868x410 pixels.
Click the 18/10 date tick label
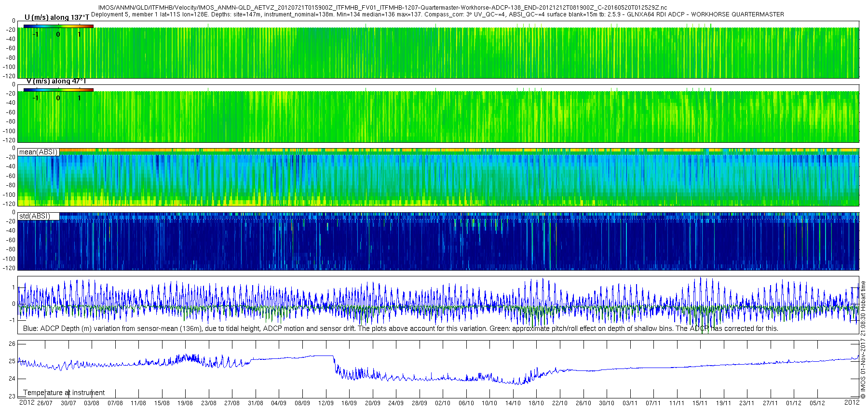[x=536, y=403]
